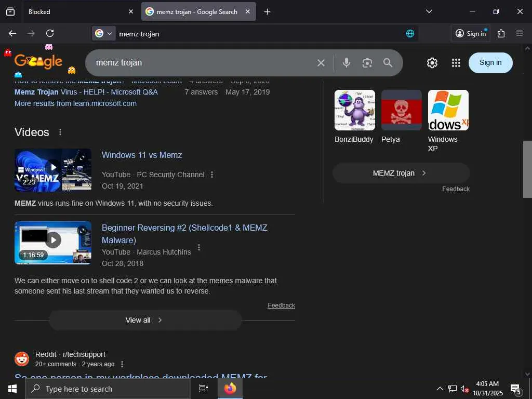Open options for PC Security Channel video
The width and height of the screenshot is (532, 399).
pyautogui.click(x=212, y=175)
